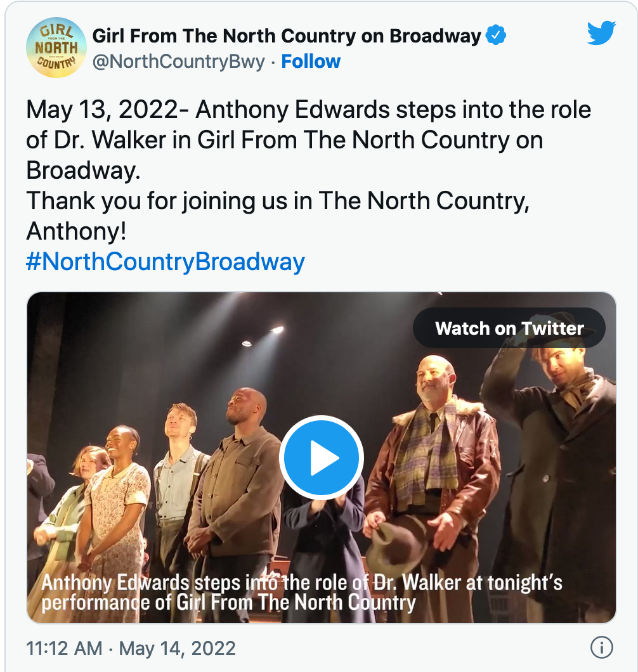
Task: Click the tweet info icon
Action: pyautogui.click(x=601, y=647)
